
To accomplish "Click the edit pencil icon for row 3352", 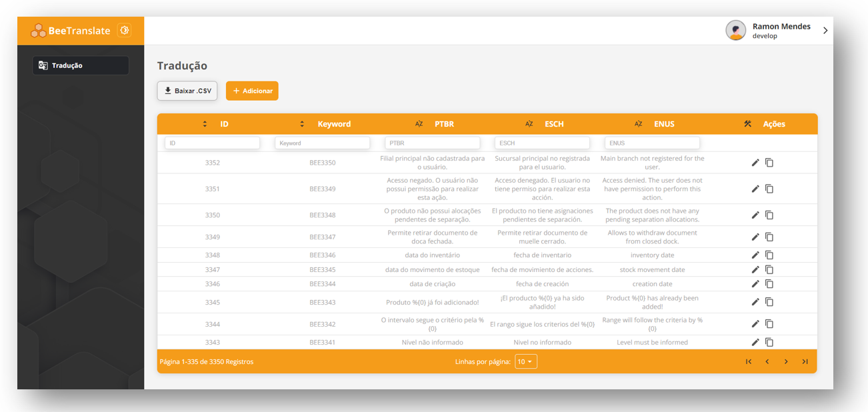I will pos(755,163).
